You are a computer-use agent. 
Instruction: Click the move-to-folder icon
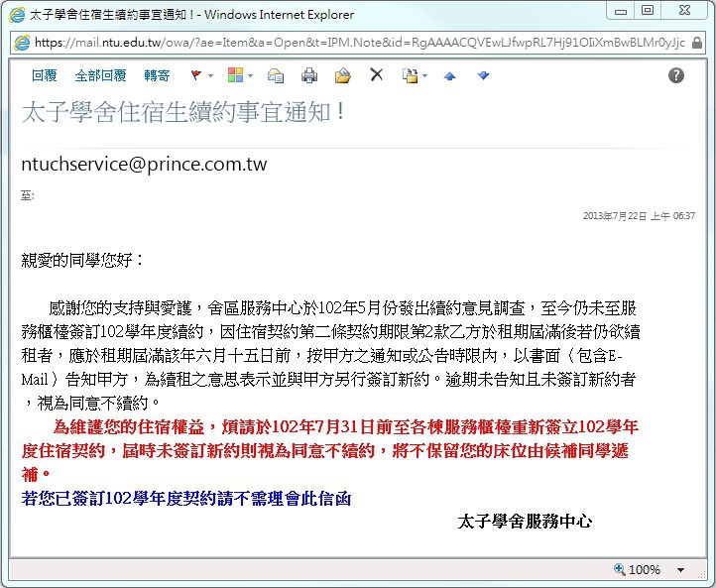(x=342, y=75)
